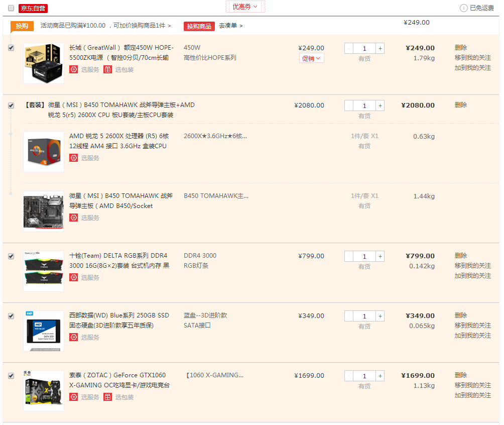Delete the MSI B450 bundle from cart
This screenshot has width=504, height=425.
[461, 105]
